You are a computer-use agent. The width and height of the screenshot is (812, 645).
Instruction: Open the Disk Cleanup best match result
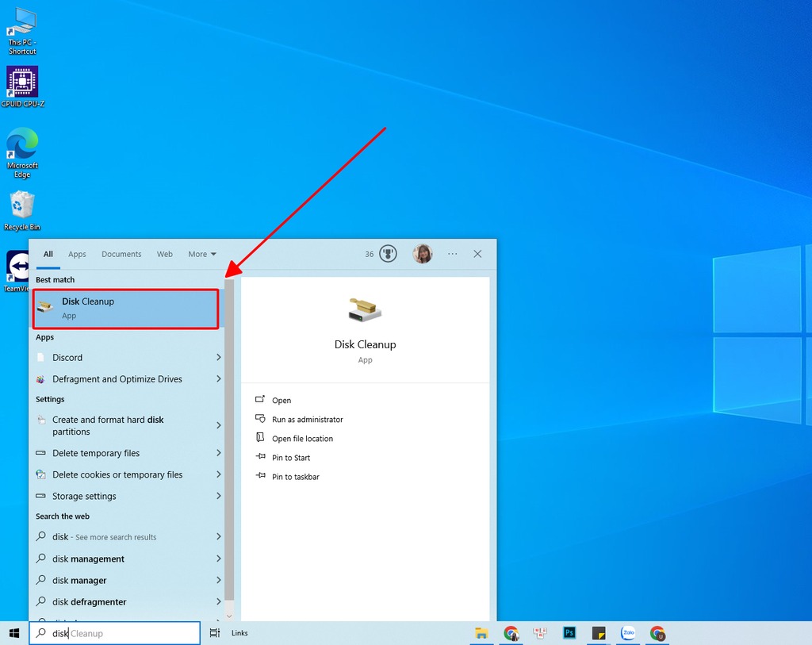(126, 309)
